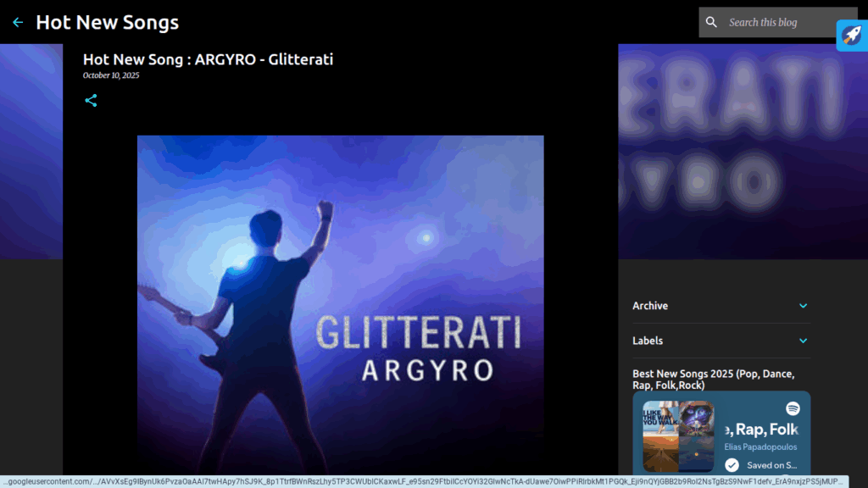Click the October 10, 2025 post date
The image size is (868, 488).
111,75
